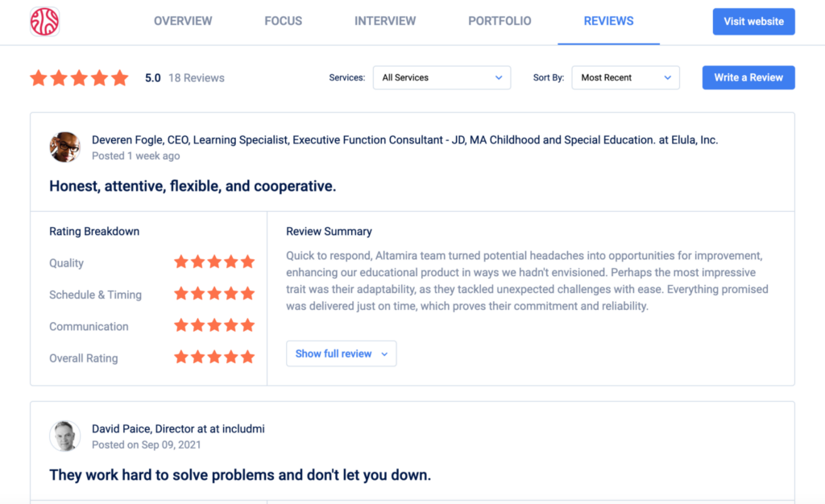Click the last Schedule & Timing rating star
The width and height of the screenshot is (825, 504).
coord(249,294)
